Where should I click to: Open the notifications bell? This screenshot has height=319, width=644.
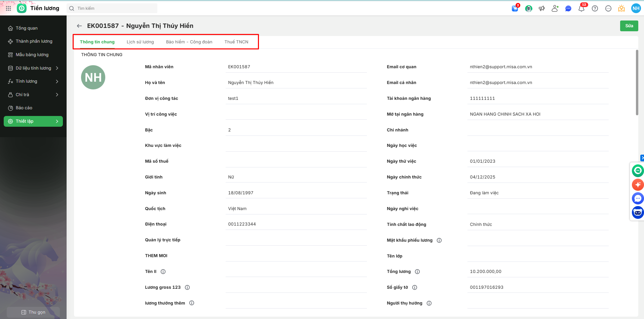(581, 8)
